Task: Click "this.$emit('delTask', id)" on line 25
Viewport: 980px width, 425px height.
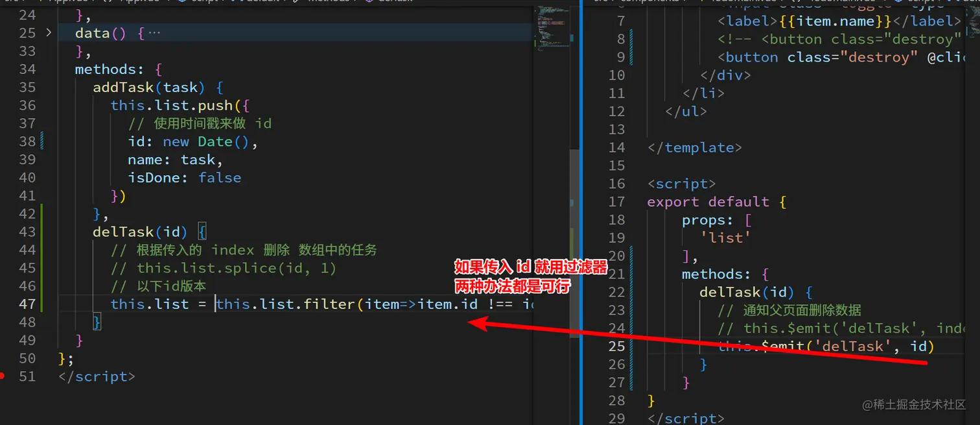Action: (826, 346)
